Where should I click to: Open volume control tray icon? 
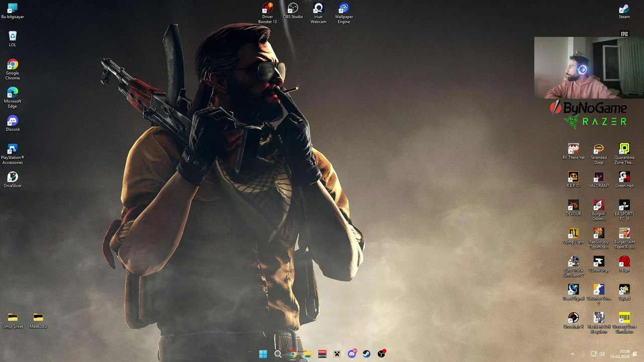(602, 354)
